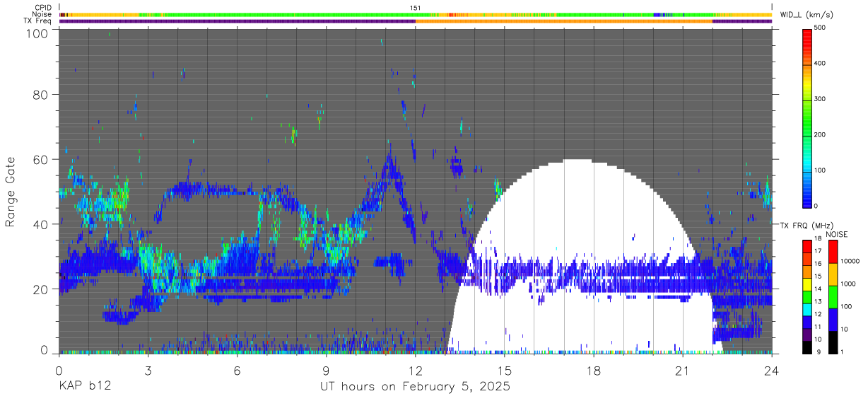This screenshot has height=401, width=868.
Task: Click the 60 tick on the Range Gate axis
Action: (x=41, y=159)
